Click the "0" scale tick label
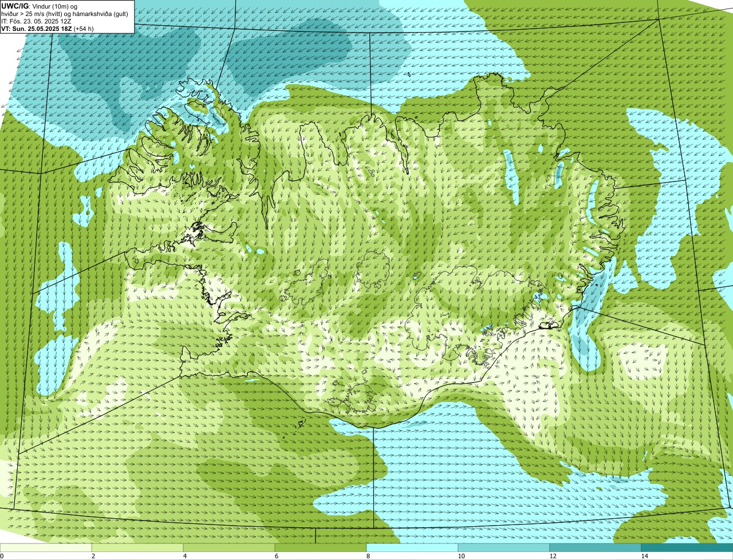 [x=2, y=556]
